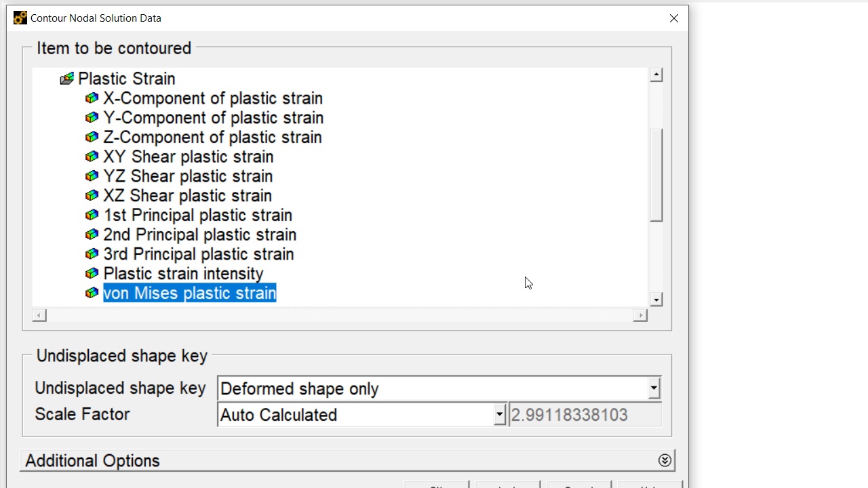Open the Scale Factor Auto Calculated dropdown
This screenshot has height=488, width=868.
[499, 415]
